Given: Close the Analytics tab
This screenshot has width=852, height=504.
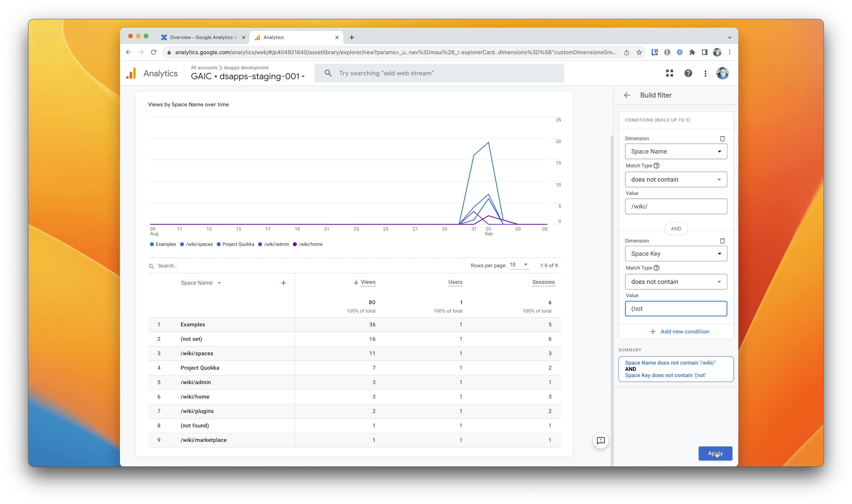Looking at the screenshot, I should (337, 37).
